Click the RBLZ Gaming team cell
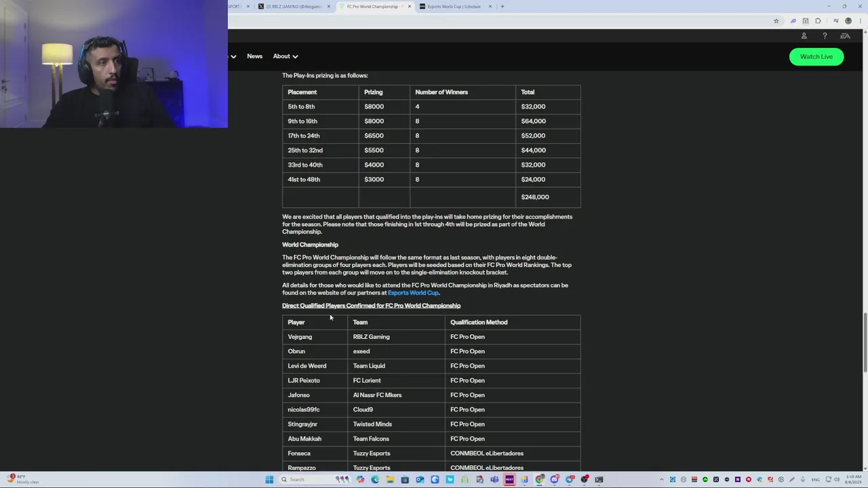 [396, 337]
